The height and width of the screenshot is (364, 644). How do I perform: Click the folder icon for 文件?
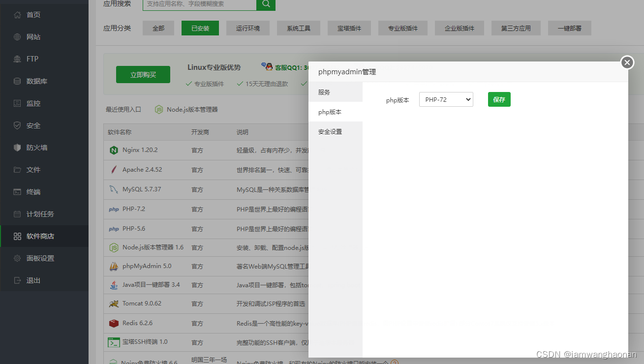click(x=17, y=170)
